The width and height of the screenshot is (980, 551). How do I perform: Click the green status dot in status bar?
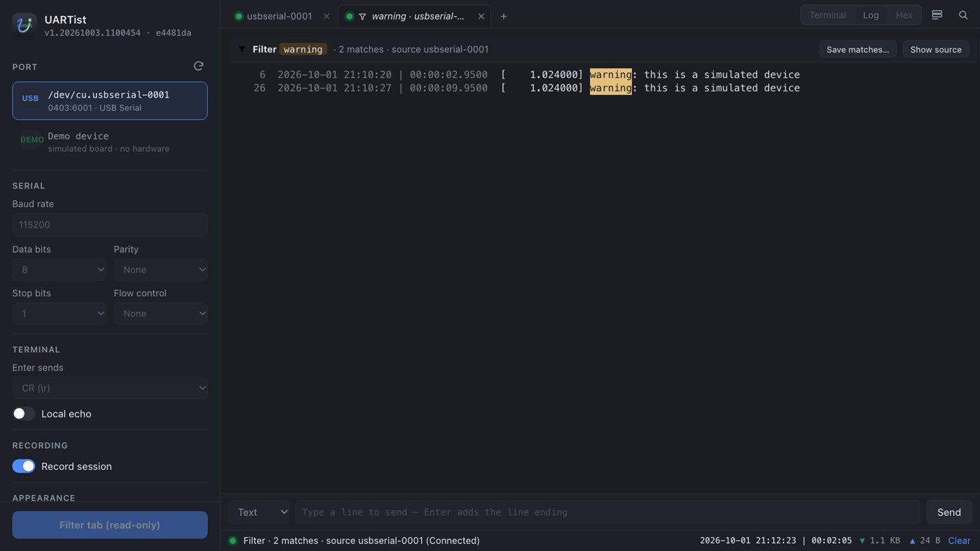pos(233,540)
